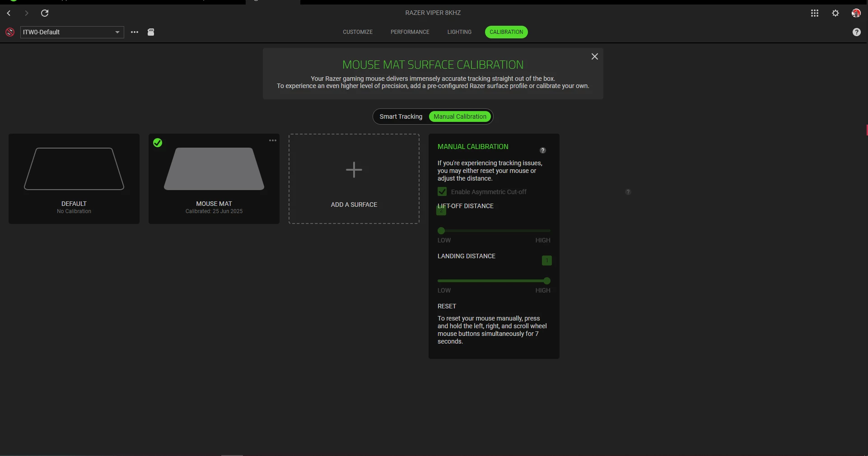Screen dimensions: 868x456
Task: Click the LIFT-OFF DISTANCE label
Action: (x=466, y=206)
